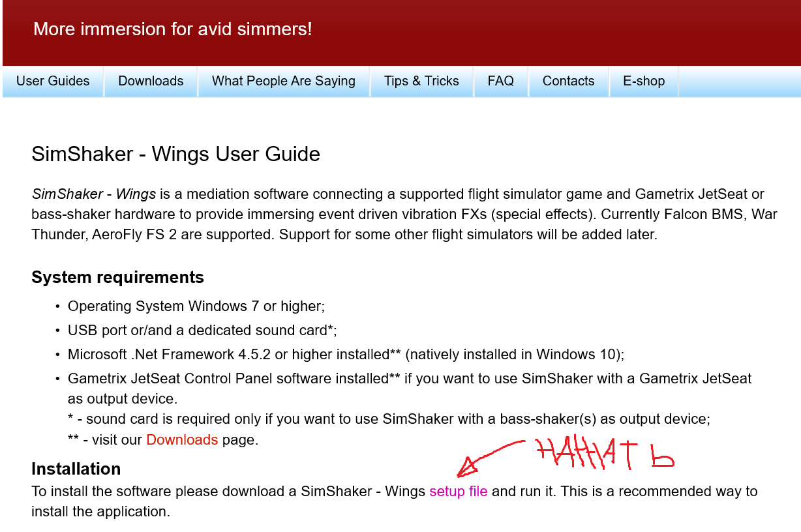Click the "Operating System Windows 7 or higher" bullet
Screen dimensions: 801x532
pos(196,306)
